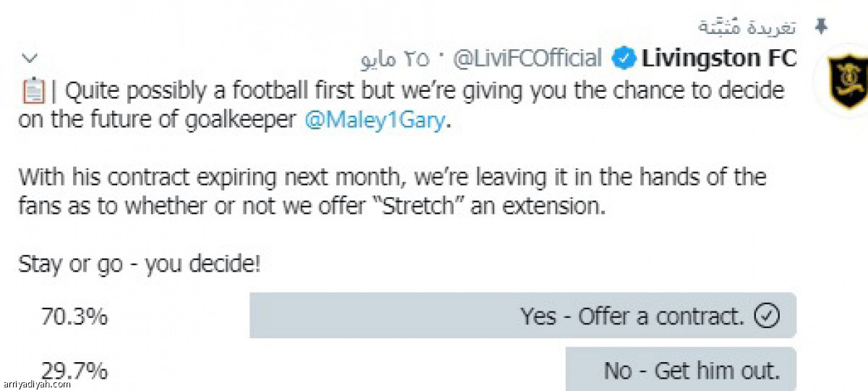This screenshot has width=868, height=391.
Task: Open the @Maley1Gary mention link
Action: (373, 119)
